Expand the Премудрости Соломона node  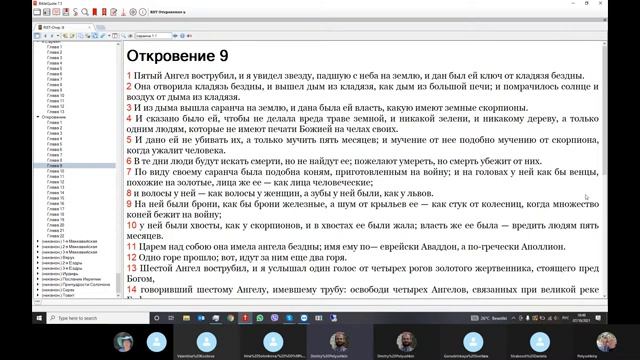point(38,284)
